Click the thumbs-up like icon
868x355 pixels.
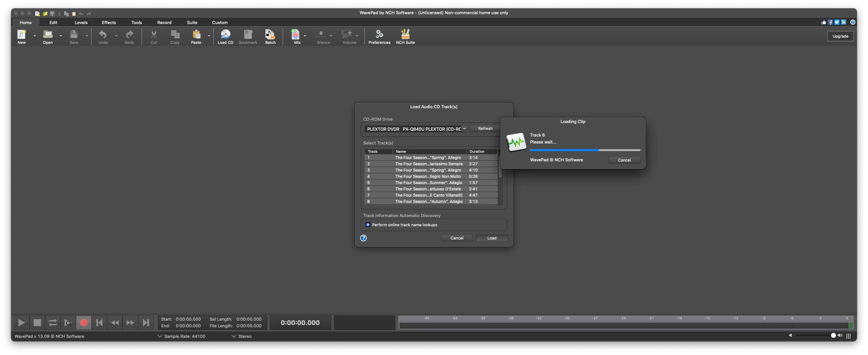click(x=823, y=22)
